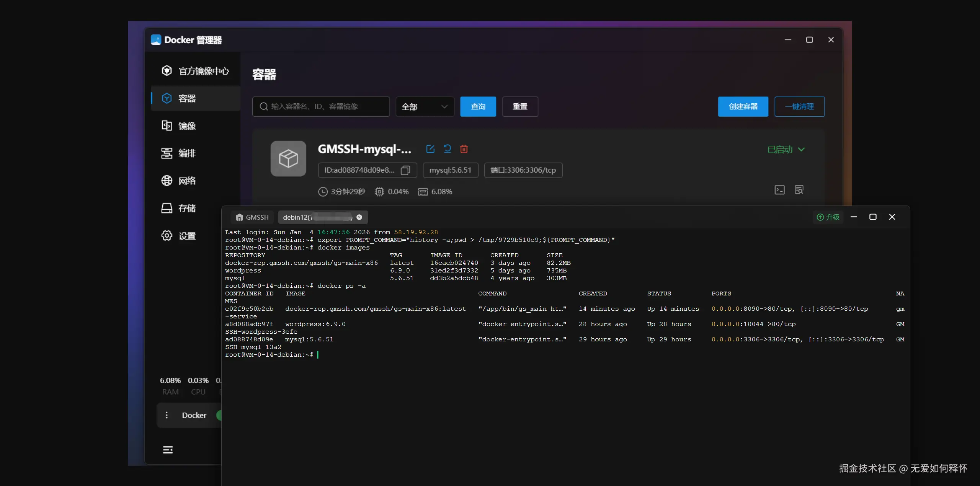Click the 创建容器 button
980x486 pixels.
(x=743, y=107)
